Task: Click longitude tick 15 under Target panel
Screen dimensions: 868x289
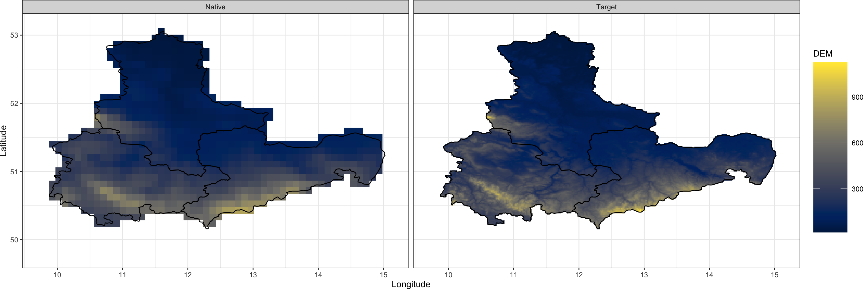Action: pyautogui.click(x=774, y=275)
